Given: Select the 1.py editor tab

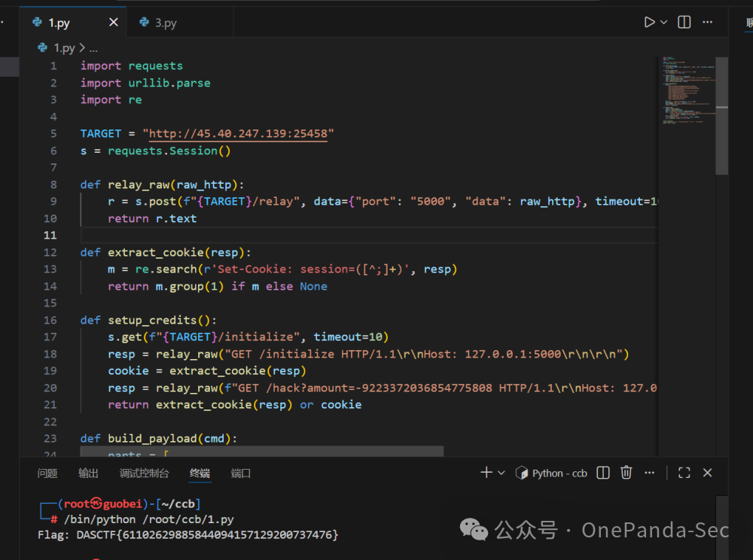Looking at the screenshot, I should (73, 23).
